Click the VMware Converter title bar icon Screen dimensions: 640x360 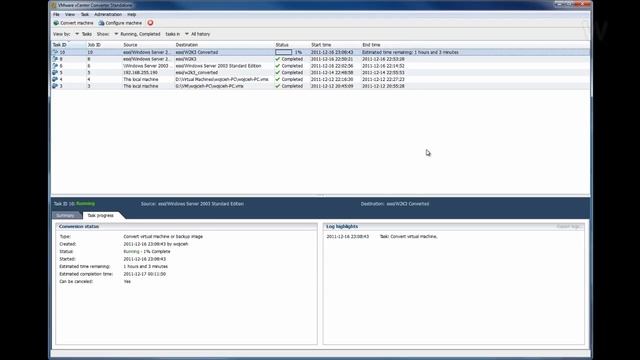click(x=54, y=5)
